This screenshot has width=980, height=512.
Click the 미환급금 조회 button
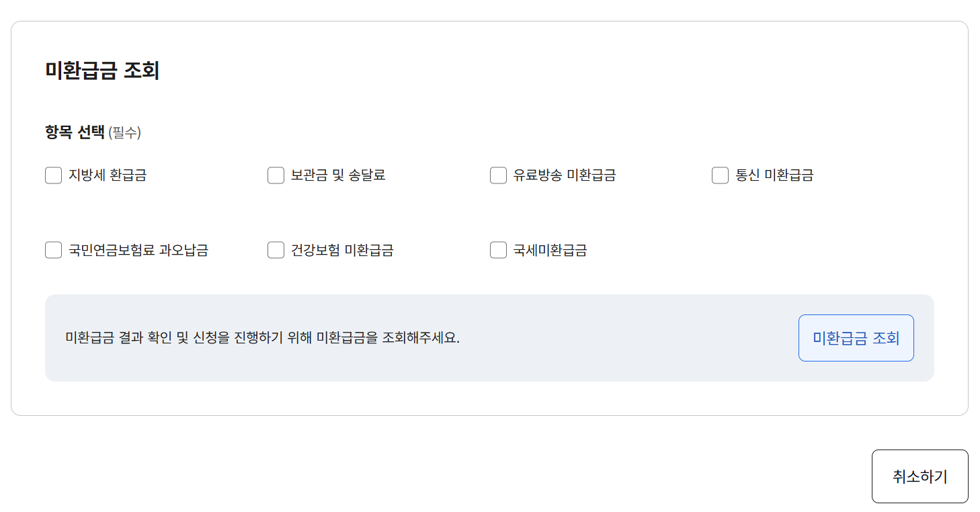tap(856, 338)
